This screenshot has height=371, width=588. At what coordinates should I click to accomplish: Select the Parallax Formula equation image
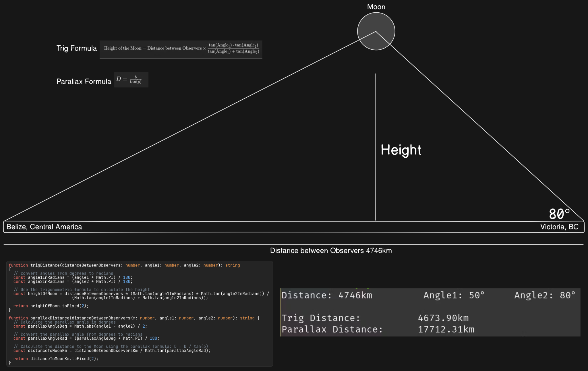point(131,80)
